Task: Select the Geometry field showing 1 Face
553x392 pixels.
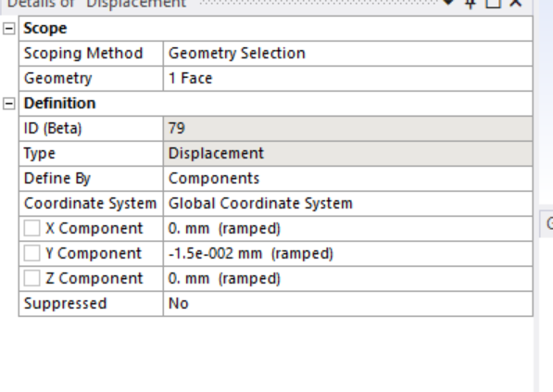Action: pyautogui.click(x=347, y=79)
